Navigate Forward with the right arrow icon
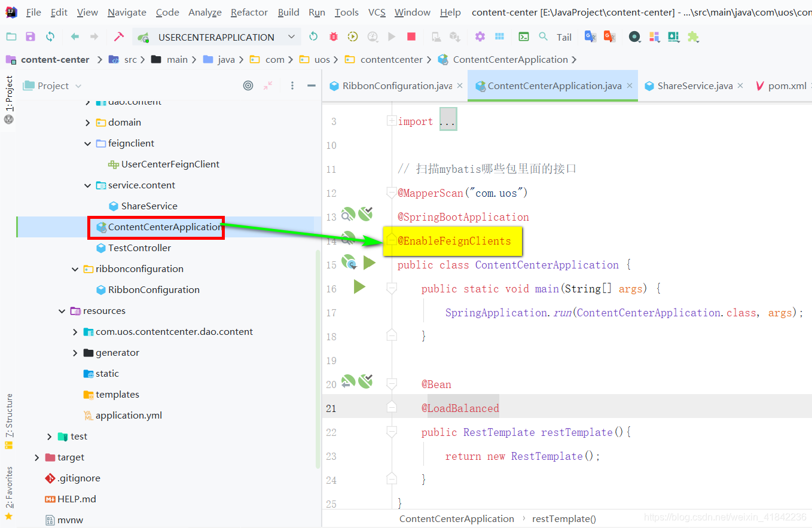Image resolution: width=812 pixels, height=528 pixels. (94, 37)
